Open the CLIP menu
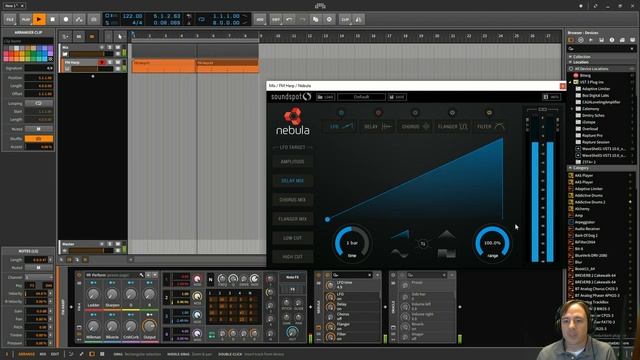 (x=345, y=19)
